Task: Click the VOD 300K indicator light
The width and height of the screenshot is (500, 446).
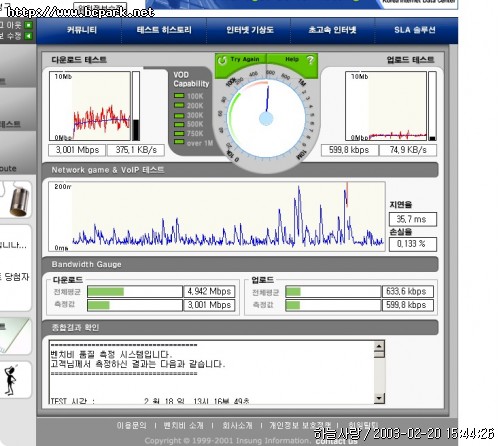Action: pyautogui.click(x=179, y=115)
